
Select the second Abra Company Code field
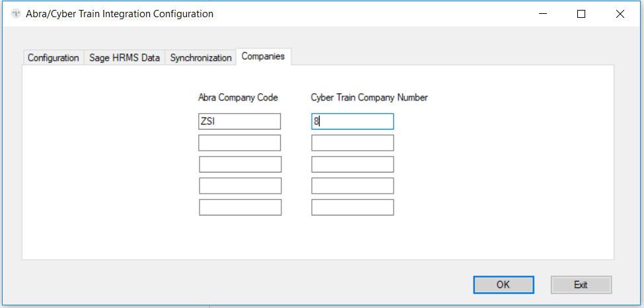tap(240, 143)
